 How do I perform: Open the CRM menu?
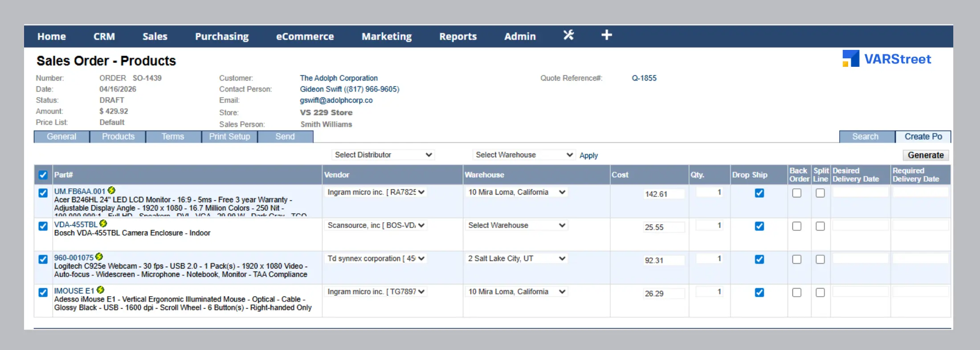104,37
